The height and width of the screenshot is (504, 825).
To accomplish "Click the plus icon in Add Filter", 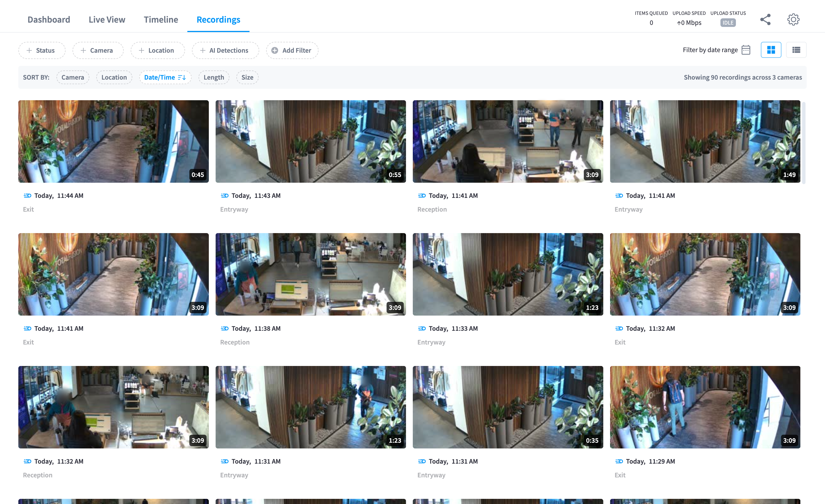I will click(274, 50).
